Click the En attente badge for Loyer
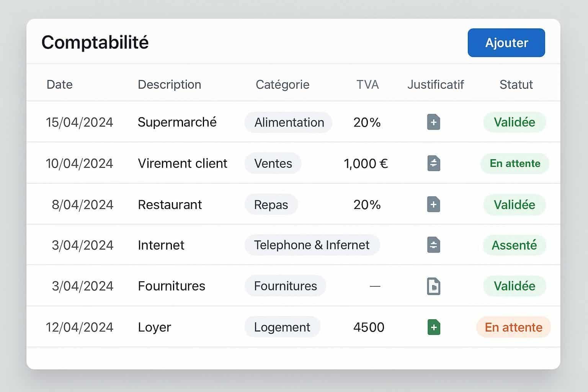 (x=513, y=327)
